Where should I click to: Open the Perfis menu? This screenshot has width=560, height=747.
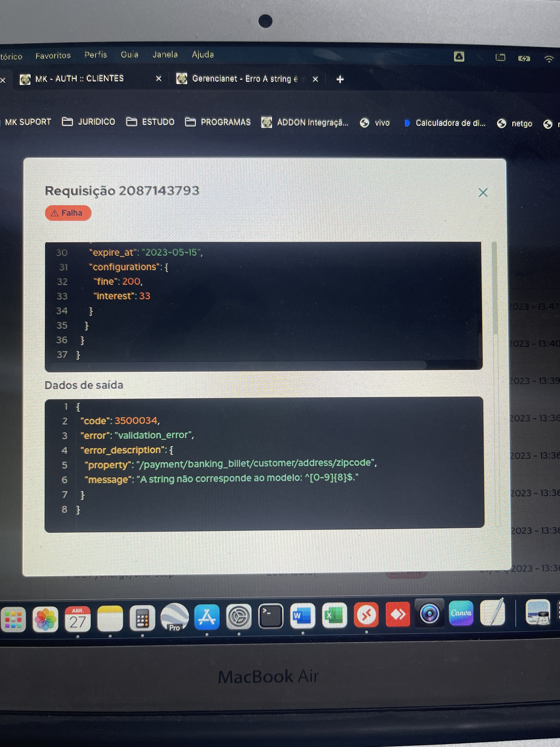click(96, 55)
